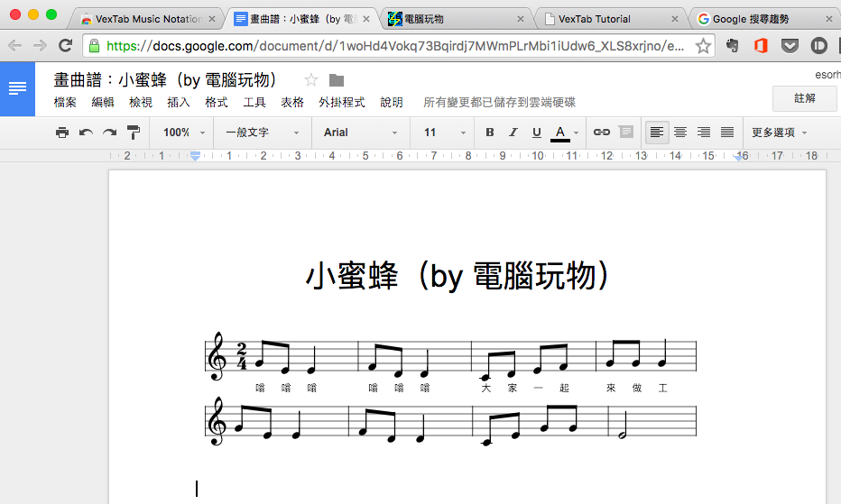Open the 插入 menu

click(x=178, y=103)
